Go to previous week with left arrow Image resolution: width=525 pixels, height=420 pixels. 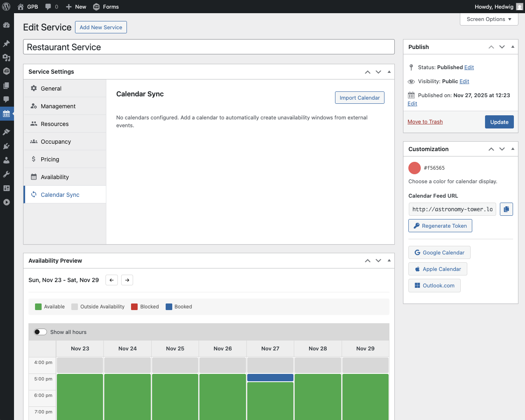click(112, 280)
